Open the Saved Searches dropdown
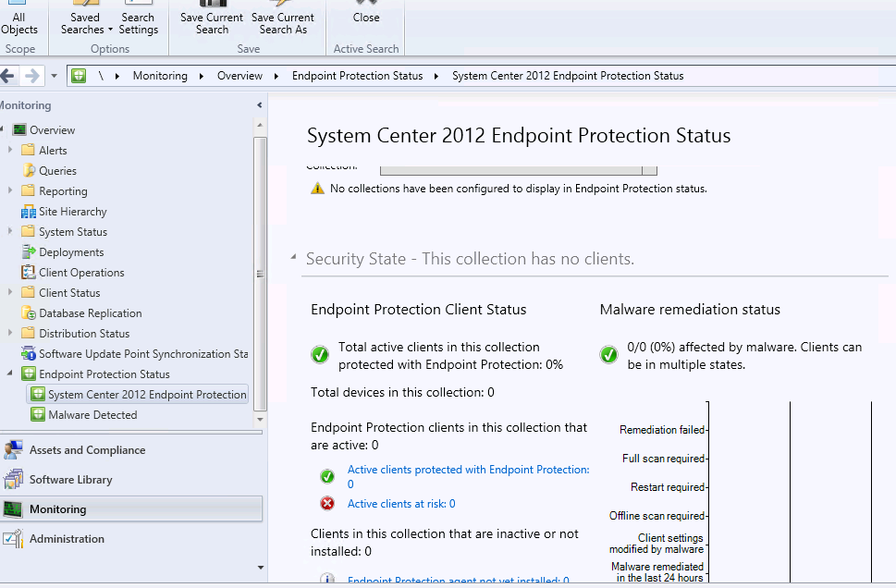The height and width of the screenshot is (588, 896). [85, 23]
